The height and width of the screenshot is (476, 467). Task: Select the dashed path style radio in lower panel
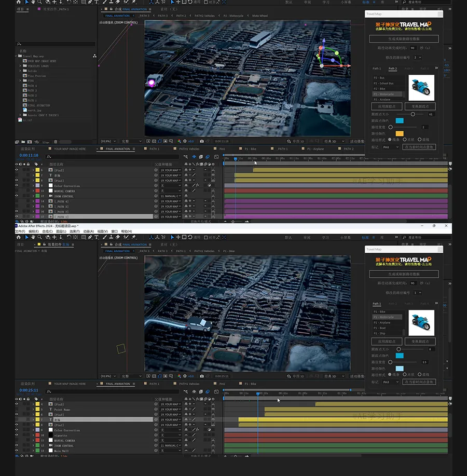click(x=420, y=374)
